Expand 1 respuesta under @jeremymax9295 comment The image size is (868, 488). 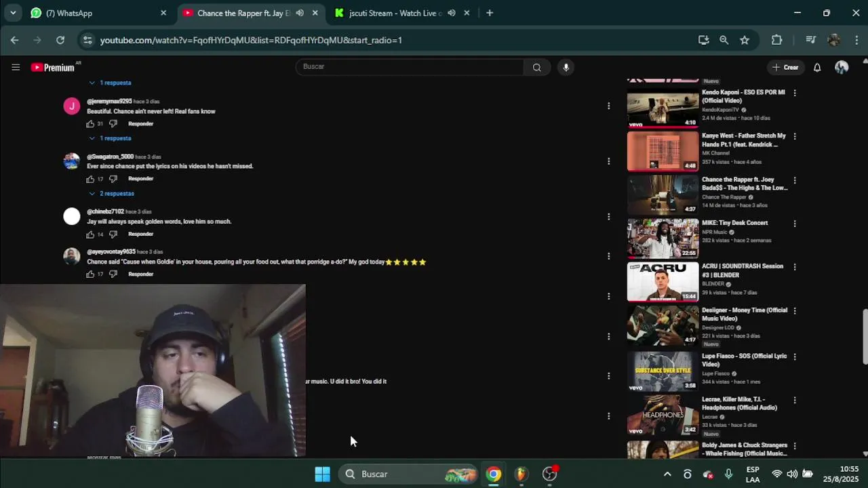pyautogui.click(x=110, y=138)
